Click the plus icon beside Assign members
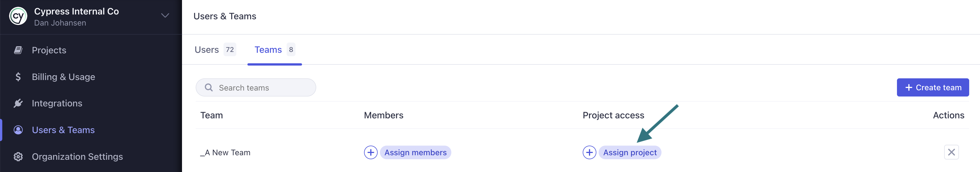Screen dimensions: 980x172 click(x=371, y=152)
